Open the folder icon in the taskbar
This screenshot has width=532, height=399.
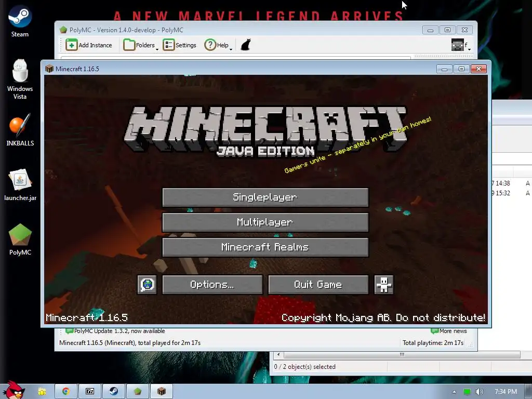(42, 392)
